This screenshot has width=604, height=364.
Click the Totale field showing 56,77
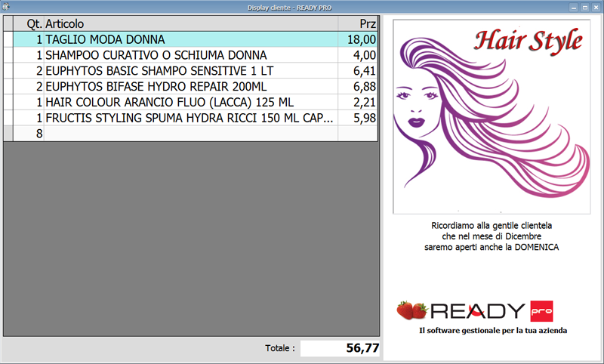coord(340,348)
